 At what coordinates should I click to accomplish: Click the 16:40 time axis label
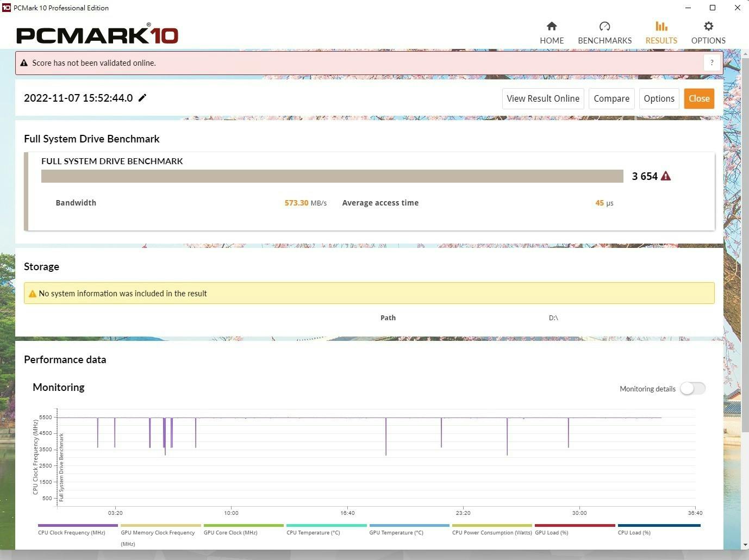[347, 513]
